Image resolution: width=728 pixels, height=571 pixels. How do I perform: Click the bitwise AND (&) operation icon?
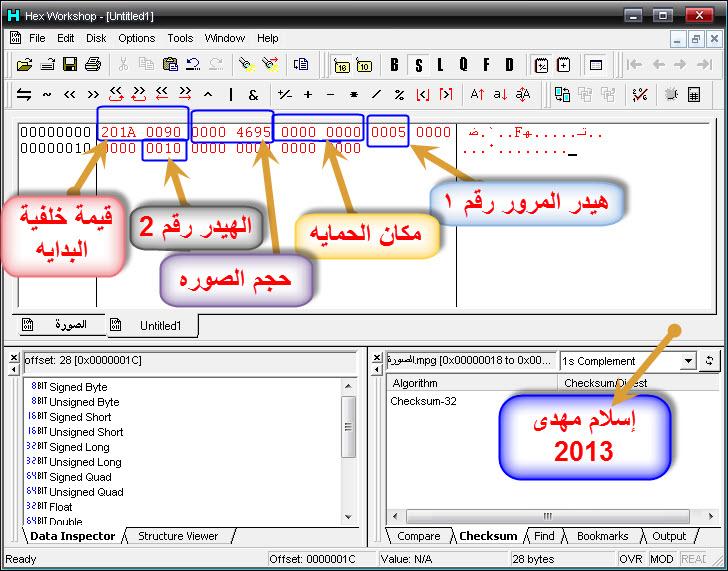click(253, 94)
